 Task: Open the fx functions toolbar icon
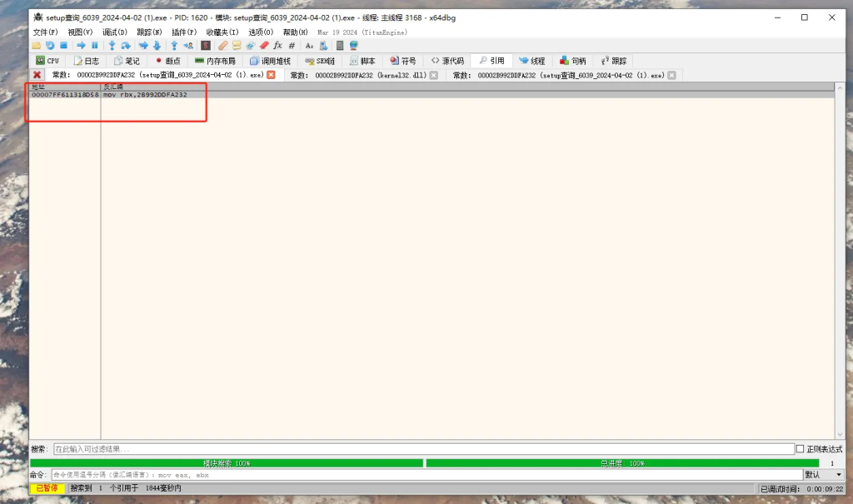[x=277, y=45]
